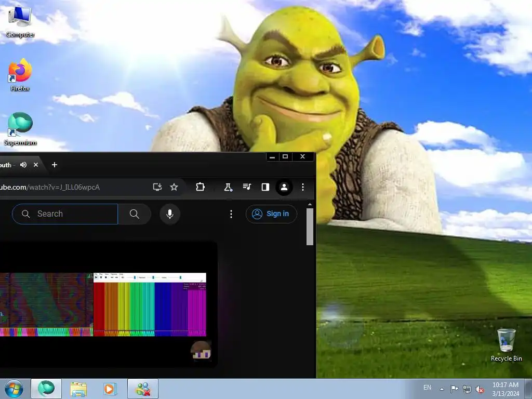Show hidden tray icons arrow
The image size is (532, 399).
(442, 389)
